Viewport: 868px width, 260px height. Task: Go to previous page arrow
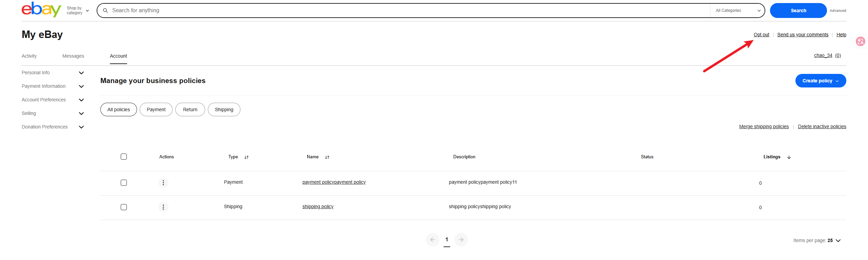tap(433, 240)
